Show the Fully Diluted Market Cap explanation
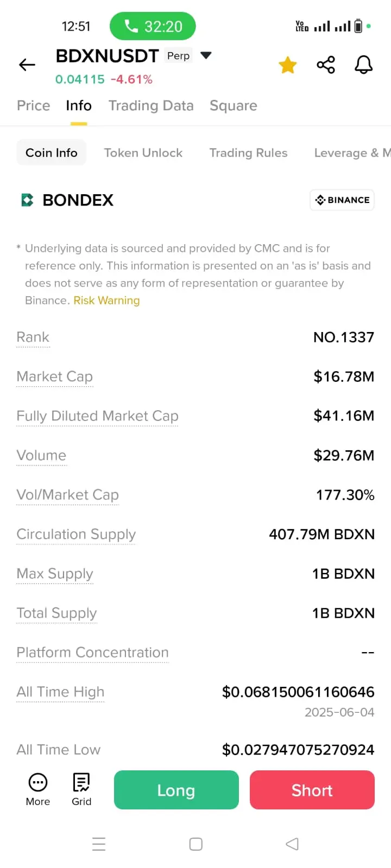The image size is (391, 868). point(98,416)
